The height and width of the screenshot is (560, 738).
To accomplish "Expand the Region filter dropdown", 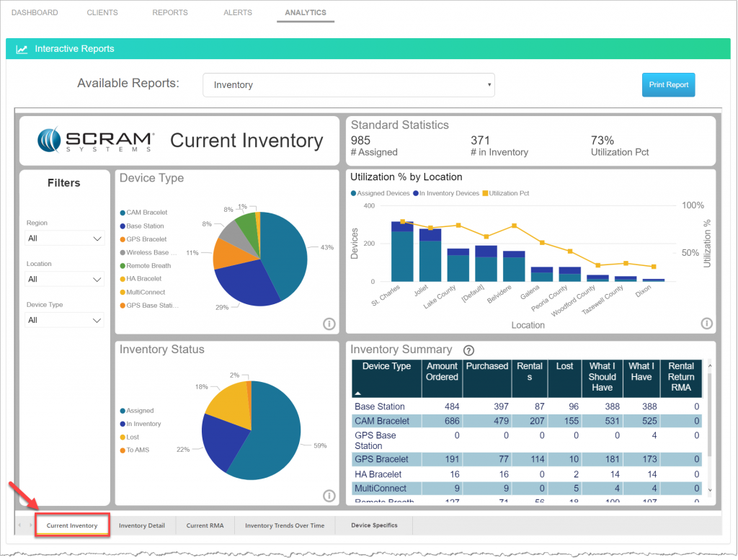I will [x=64, y=238].
